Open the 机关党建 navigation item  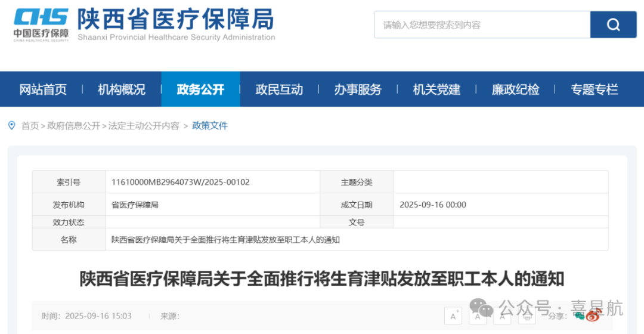tap(436, 89)
